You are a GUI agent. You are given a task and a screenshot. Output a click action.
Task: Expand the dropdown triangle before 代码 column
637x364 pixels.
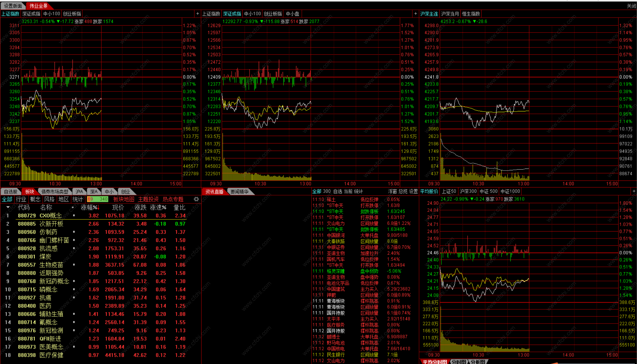[x=8, y=207]
